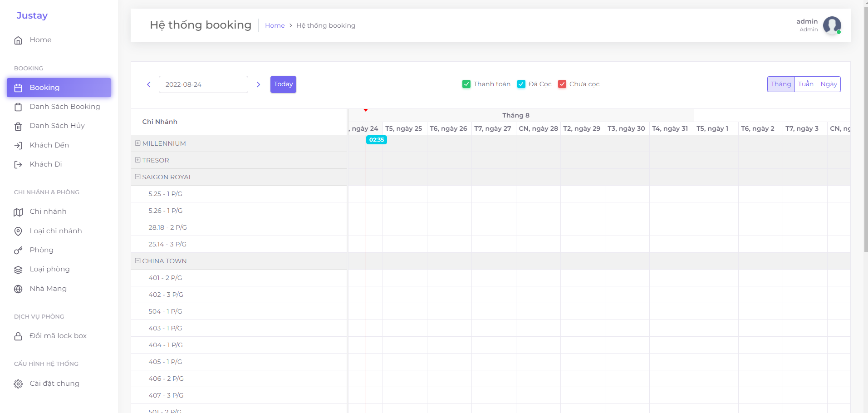Viewport: 868px width, 413px height.
Task: Uncheck the Thanh toán filter checkbox
Action: (466, 84)
